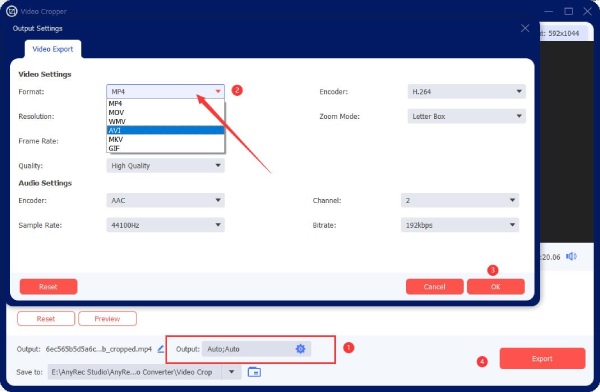Click the Video Cropper app logo icon
This screenshot has width=600, height=392.
[x=11, y=11]
